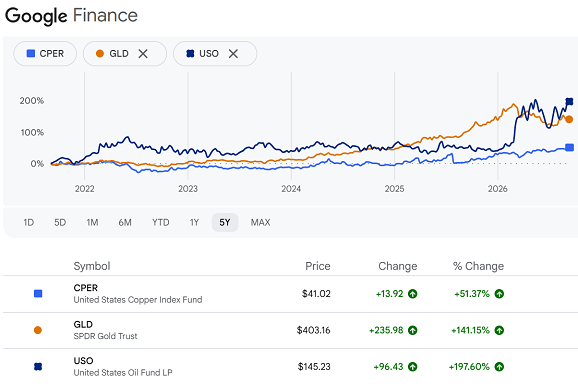Click the USO chip label
The height and width of the screenshot is (386, 578).
point(209,54)
